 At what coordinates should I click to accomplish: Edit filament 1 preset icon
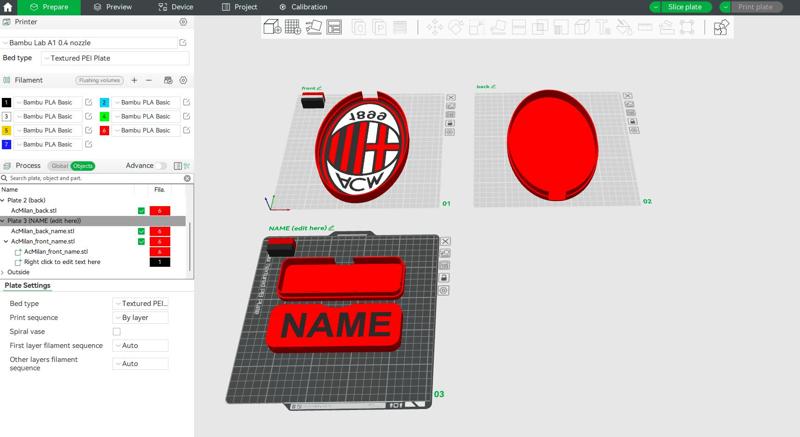click(x=88, y=102)
